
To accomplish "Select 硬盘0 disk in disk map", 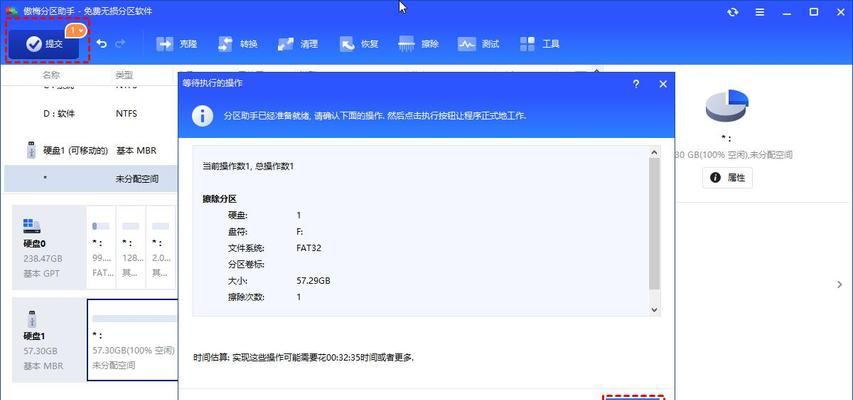I will (x=48, y=247).
